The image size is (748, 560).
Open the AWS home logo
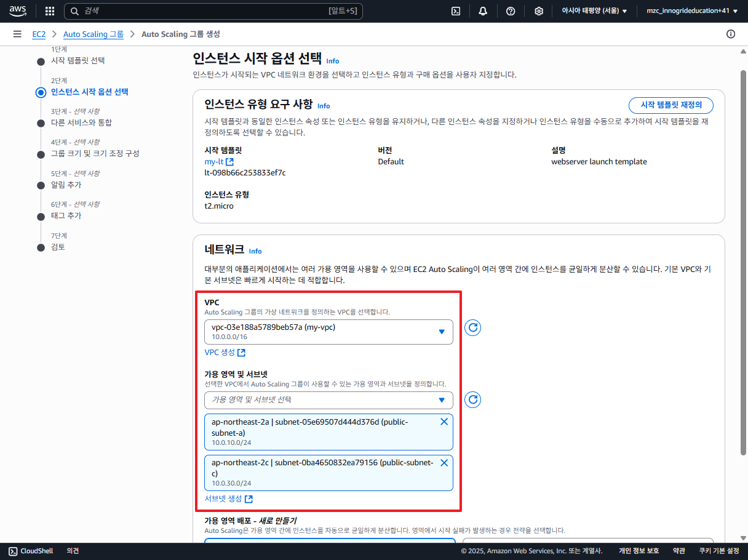[x=18, y=11]
